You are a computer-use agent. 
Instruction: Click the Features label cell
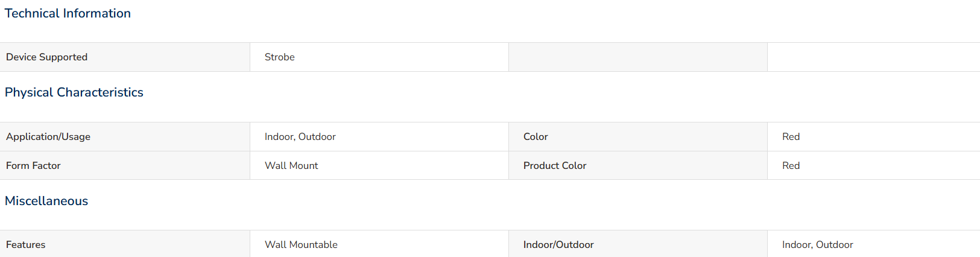click(x=125, y=244)
